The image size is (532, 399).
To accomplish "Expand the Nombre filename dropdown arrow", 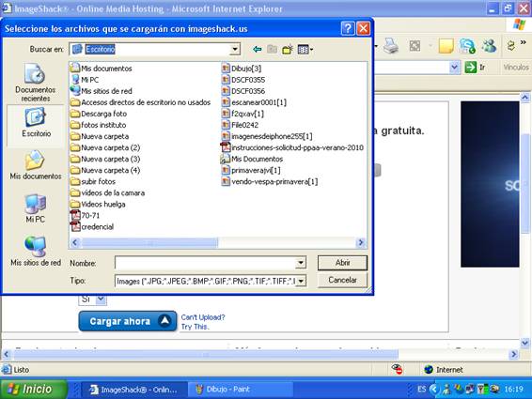I will pos(301,263).
